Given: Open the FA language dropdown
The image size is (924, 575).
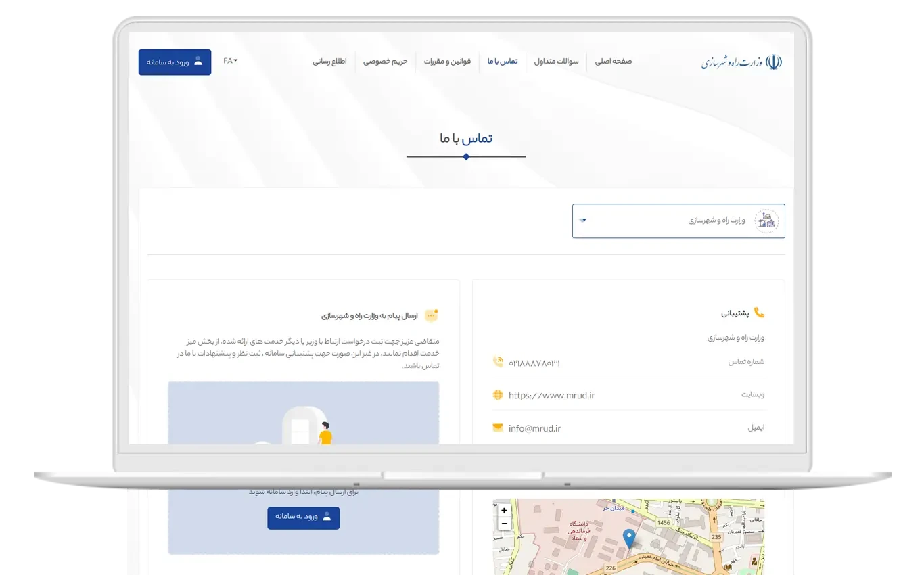Looking at the screenshot, I should (230, 61).
